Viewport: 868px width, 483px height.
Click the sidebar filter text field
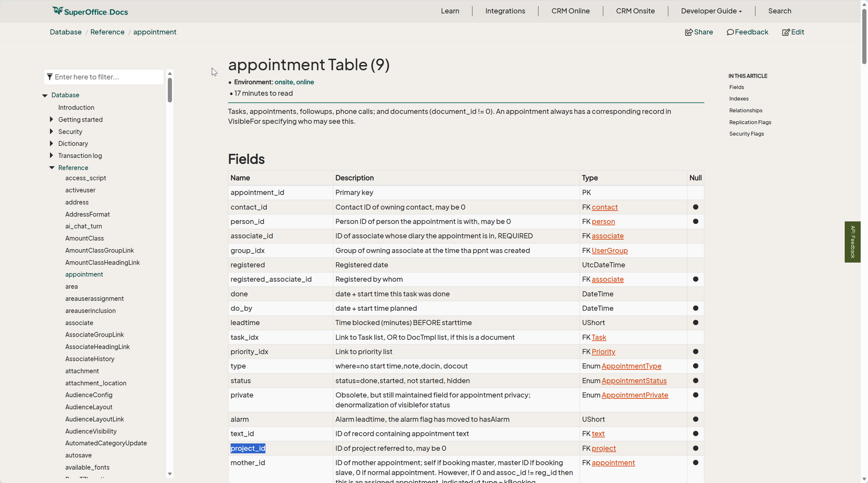(108, 77)
